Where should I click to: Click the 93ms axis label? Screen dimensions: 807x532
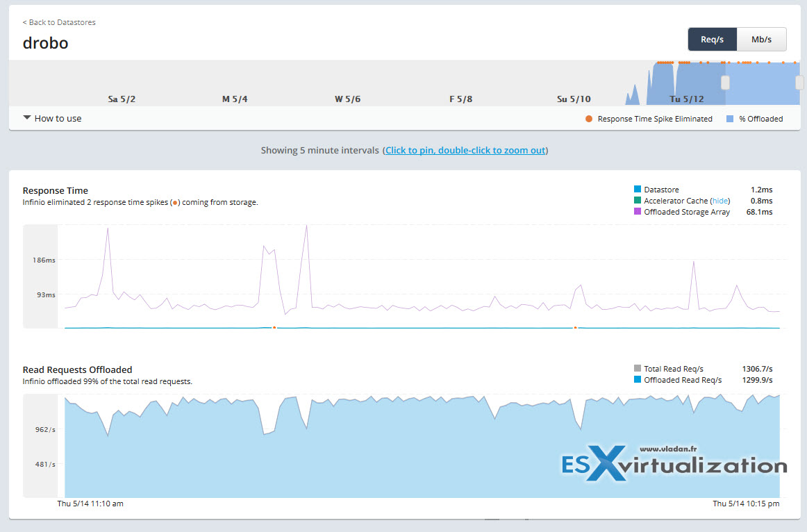coord(46,294)
